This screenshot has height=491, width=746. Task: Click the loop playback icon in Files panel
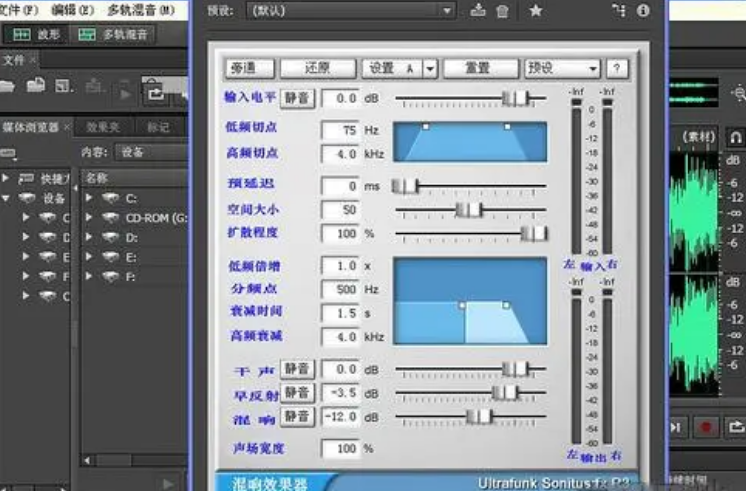pos(156,94)
